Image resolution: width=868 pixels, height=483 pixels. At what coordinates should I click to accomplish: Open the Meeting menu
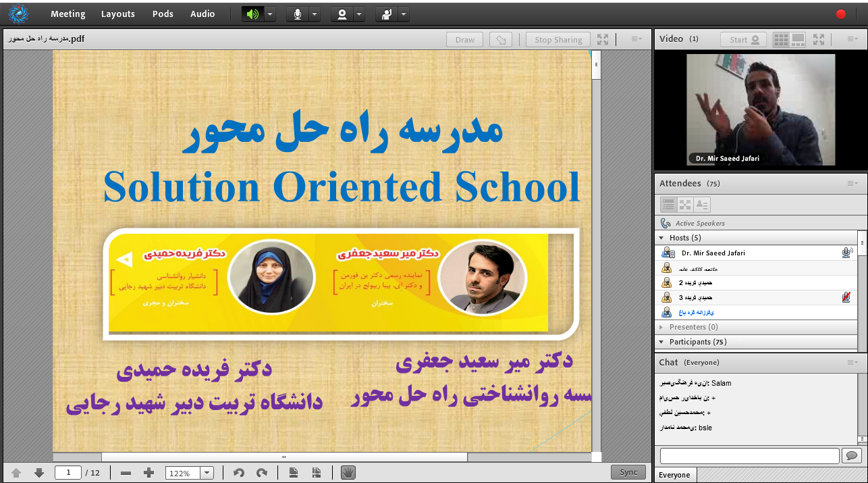point(67,14)
